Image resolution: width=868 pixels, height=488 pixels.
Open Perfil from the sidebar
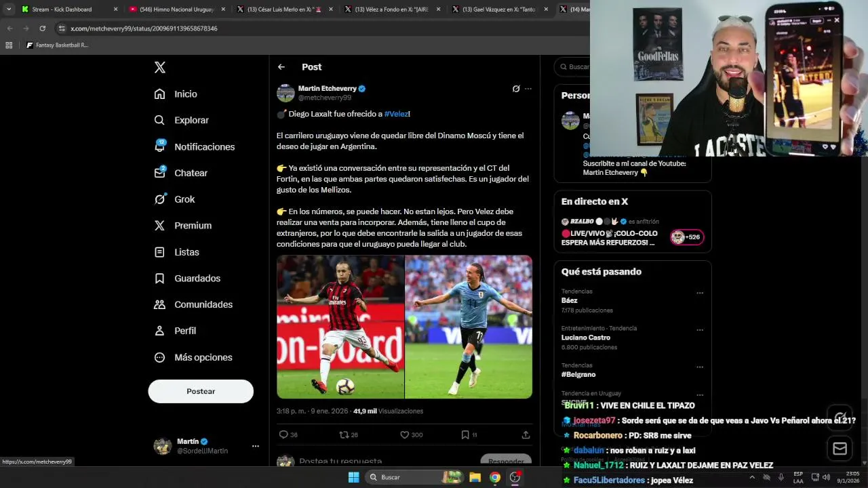point(175,331)
